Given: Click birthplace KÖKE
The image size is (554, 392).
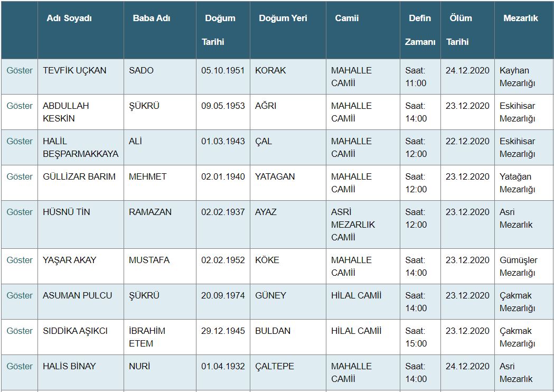Looking at the screenshot, I should pos(267,260).
